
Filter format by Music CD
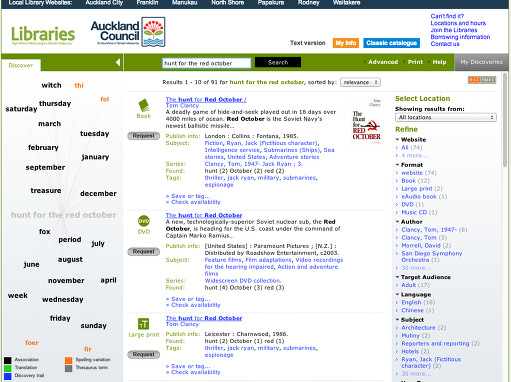click(414, 212)
